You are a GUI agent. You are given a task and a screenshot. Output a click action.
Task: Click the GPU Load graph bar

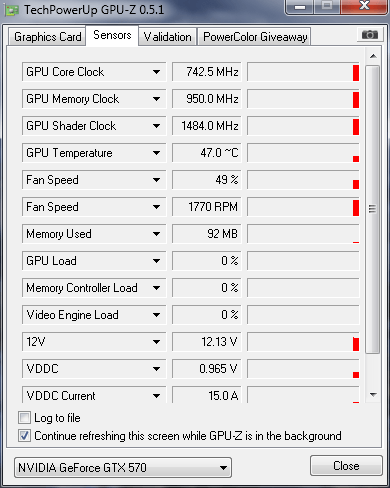coord(303,261)
